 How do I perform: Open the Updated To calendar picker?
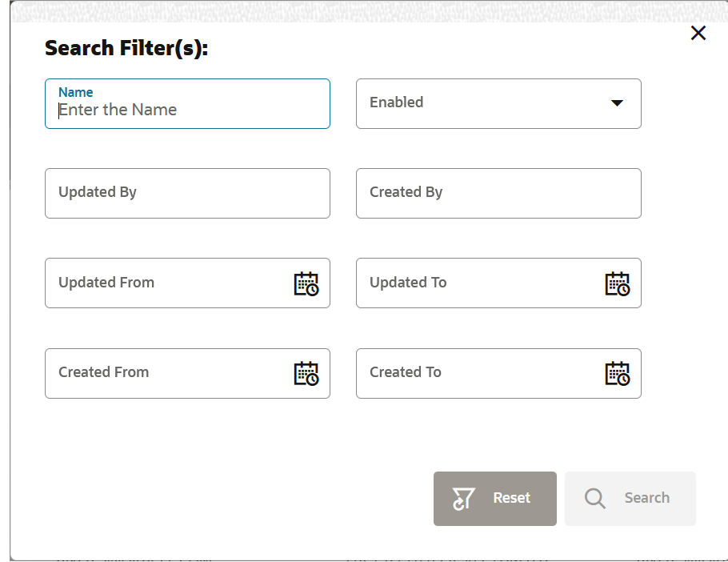tap(617, 283)
